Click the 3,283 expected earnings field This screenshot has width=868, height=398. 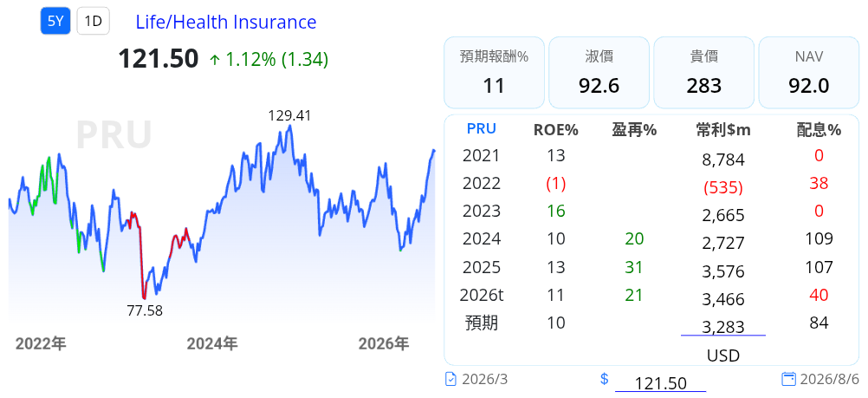pyautogui.click(x=723, y=327)
